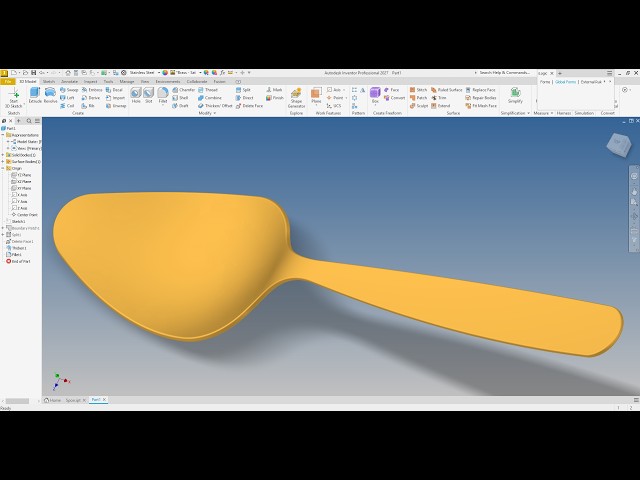Switch to the Annotate ribbon tab
The width and height of the screenshot is (640, 480).
point(69,82)
